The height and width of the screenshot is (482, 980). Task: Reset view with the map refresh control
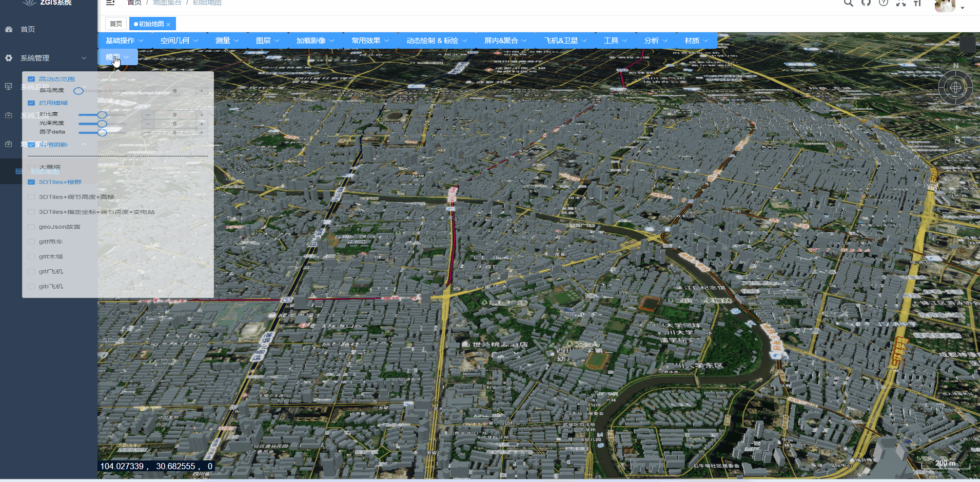coord(957,141)
